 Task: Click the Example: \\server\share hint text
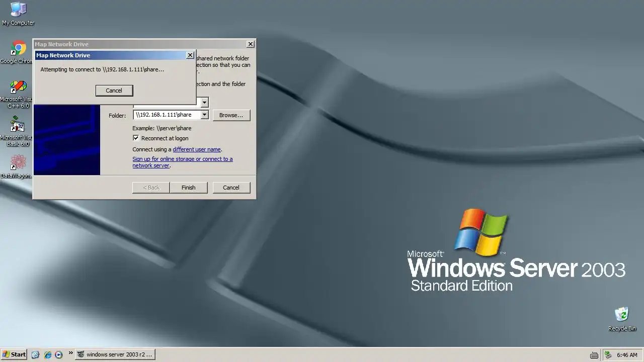[162, 128]
